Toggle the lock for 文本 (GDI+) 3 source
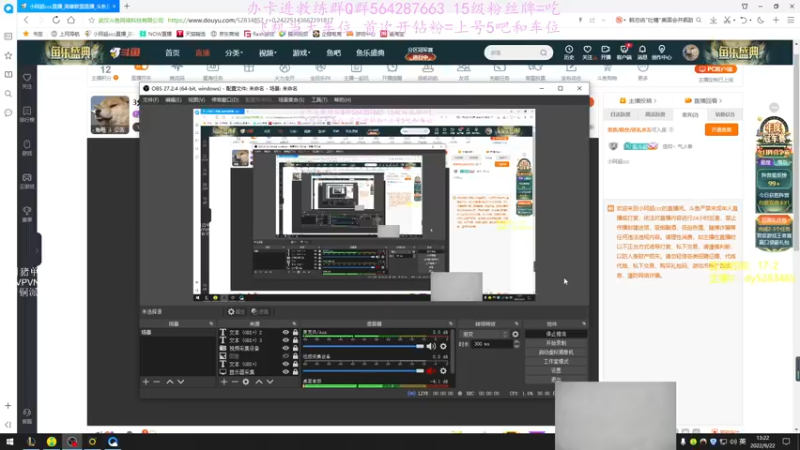This screenshot has width=800, height=450. click(x=295, y=340)
